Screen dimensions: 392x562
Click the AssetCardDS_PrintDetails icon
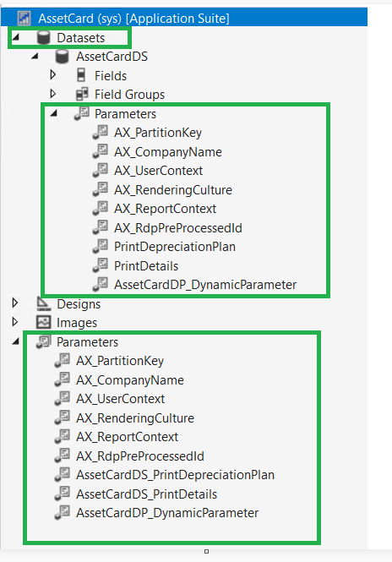[63, 494]
